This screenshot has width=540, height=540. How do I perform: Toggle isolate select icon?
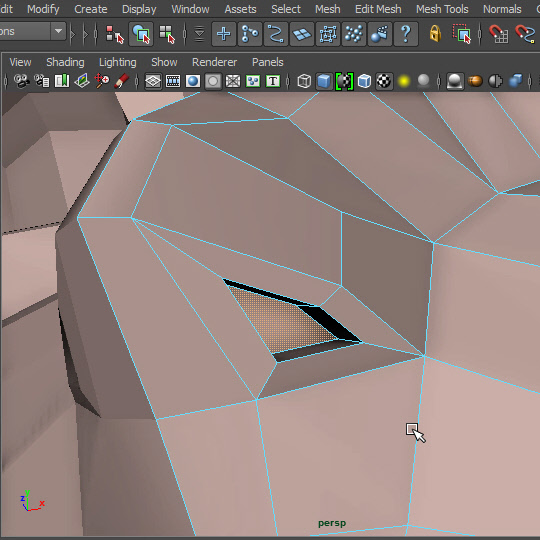tap(455, 81)
